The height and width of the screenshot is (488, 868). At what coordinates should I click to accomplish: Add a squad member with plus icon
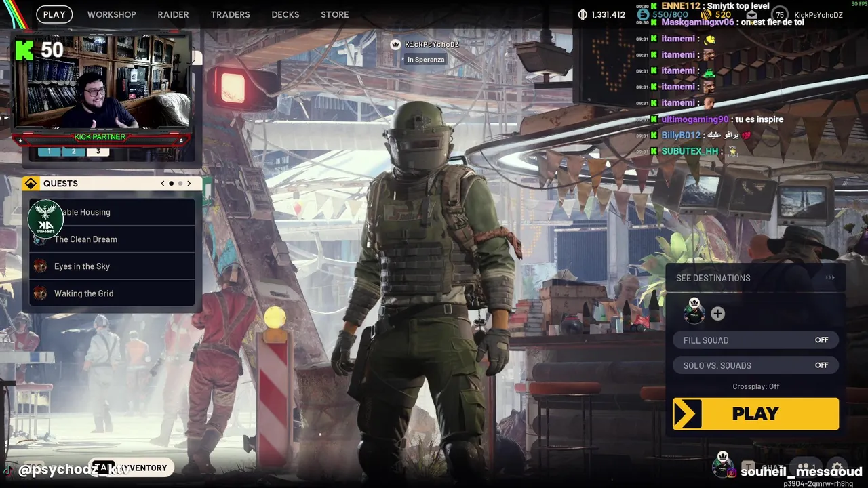(x=717, y=313)
